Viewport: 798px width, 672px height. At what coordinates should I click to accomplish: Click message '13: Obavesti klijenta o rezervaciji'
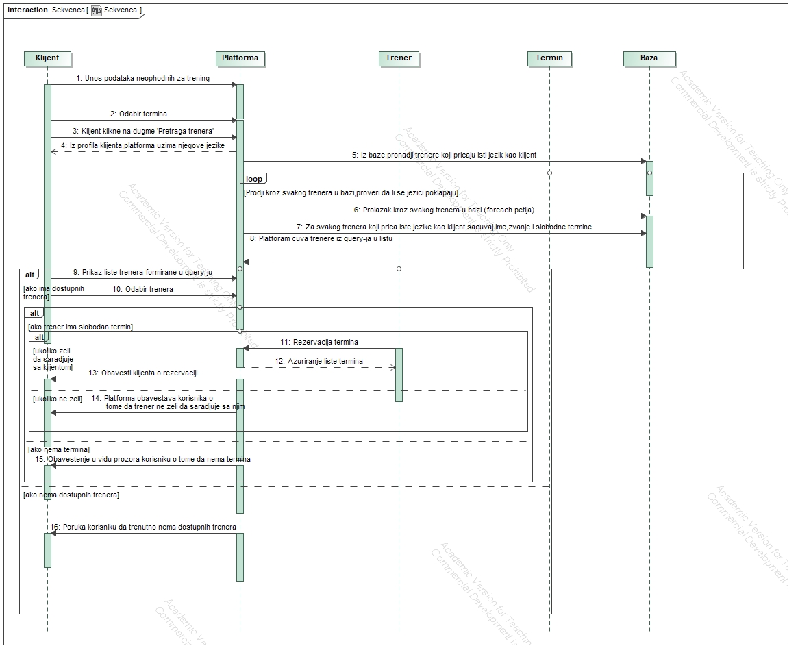143,373
